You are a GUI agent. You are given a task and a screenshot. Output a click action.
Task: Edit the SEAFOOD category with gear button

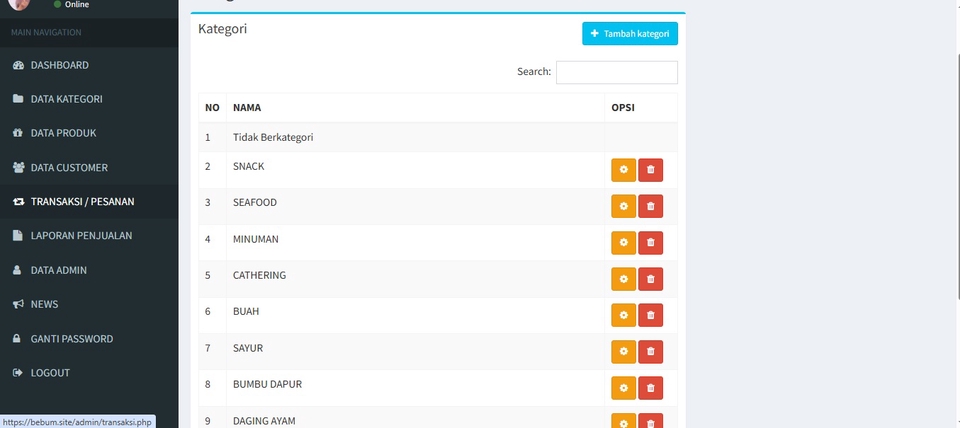(623, 206)
